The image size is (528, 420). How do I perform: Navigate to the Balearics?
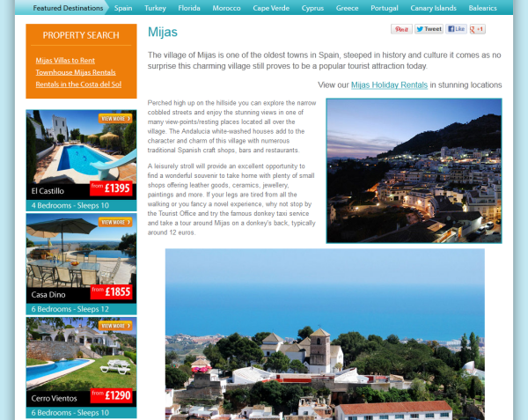[x=482, y=8]
